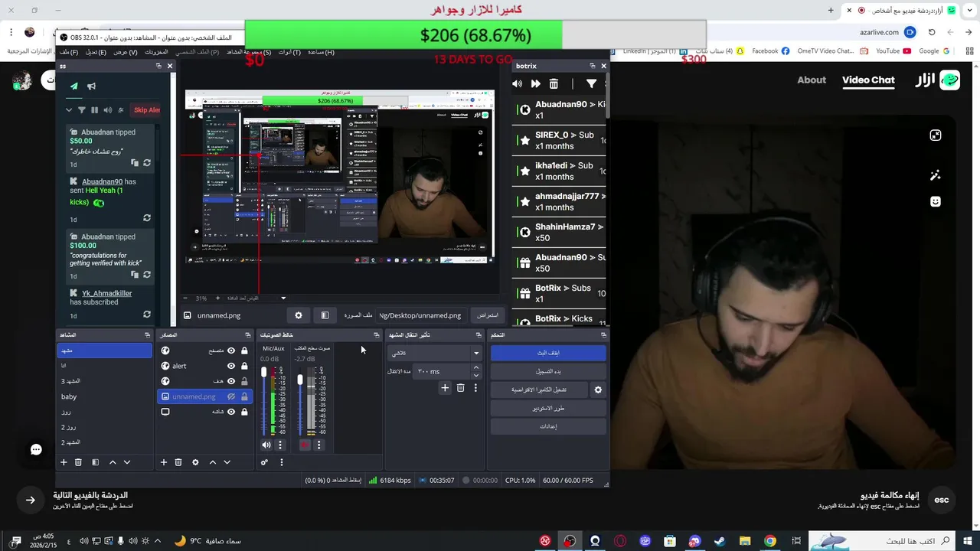
Task: Move source down in the sources list
Action: coord(227,462)
